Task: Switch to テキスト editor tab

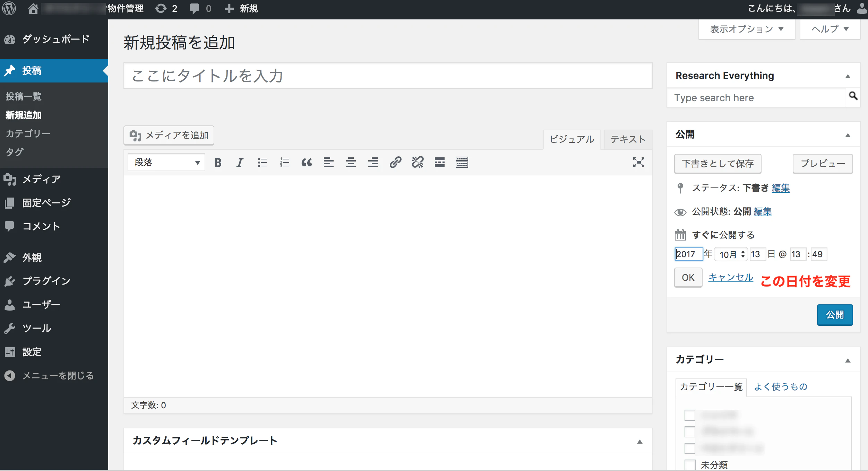Action: point(628,139)
